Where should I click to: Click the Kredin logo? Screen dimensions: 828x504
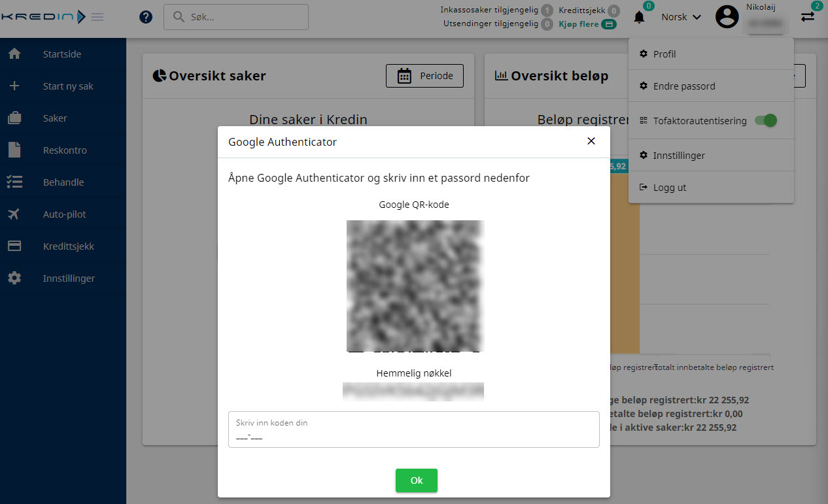point(43,17)
